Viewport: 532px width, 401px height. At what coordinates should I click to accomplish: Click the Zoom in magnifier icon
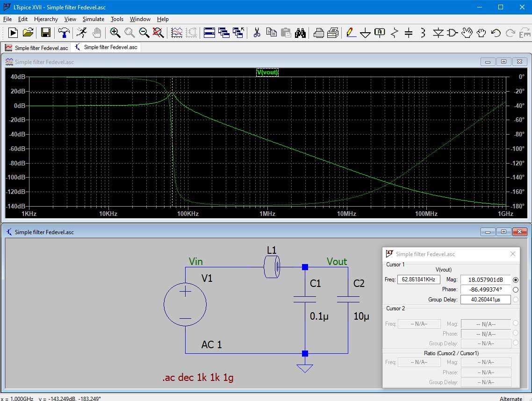(115, 33)
